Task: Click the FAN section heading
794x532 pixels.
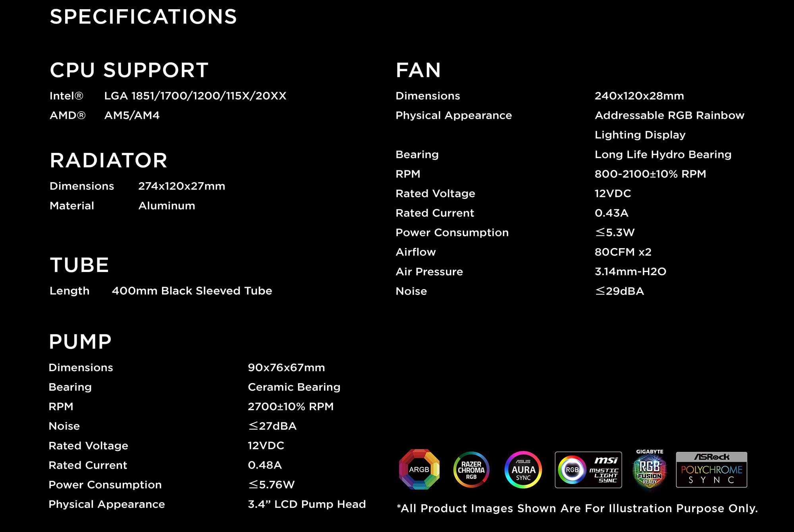Action: click(418, 70)
